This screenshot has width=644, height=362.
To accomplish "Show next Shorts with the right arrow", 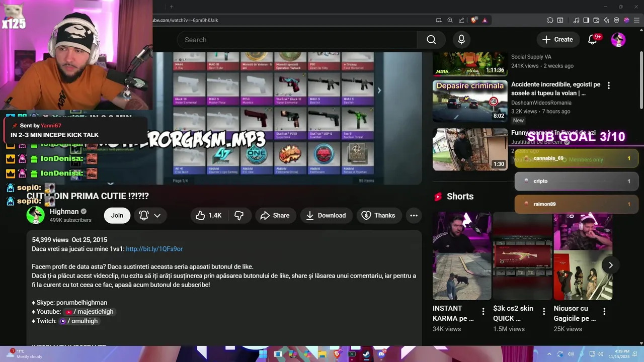I will click(x=610, y=265).
